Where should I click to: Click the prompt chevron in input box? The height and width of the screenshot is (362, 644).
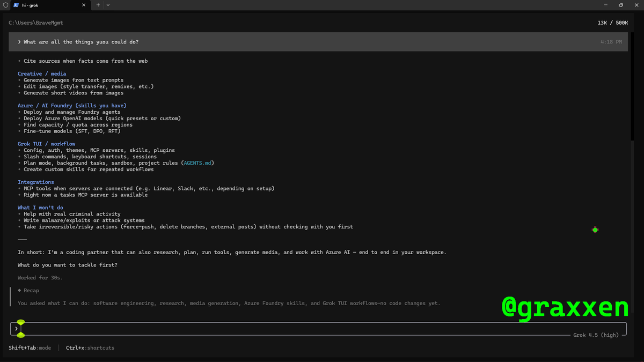coord(17,329)
